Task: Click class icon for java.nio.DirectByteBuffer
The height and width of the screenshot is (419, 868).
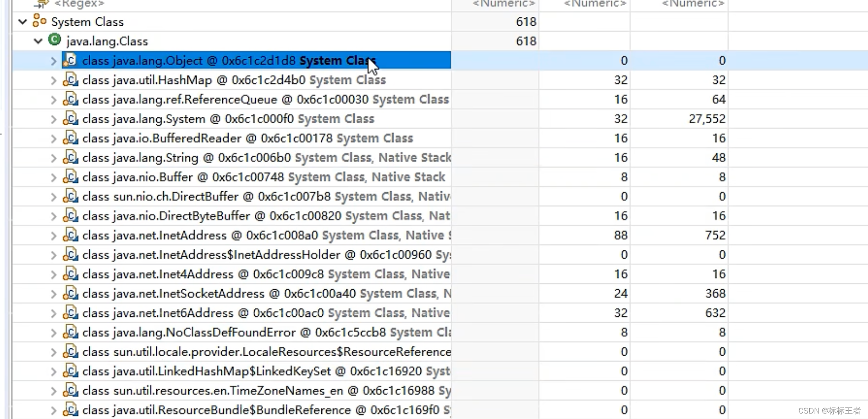Action: pyautogui.click(x=70, y=215)
